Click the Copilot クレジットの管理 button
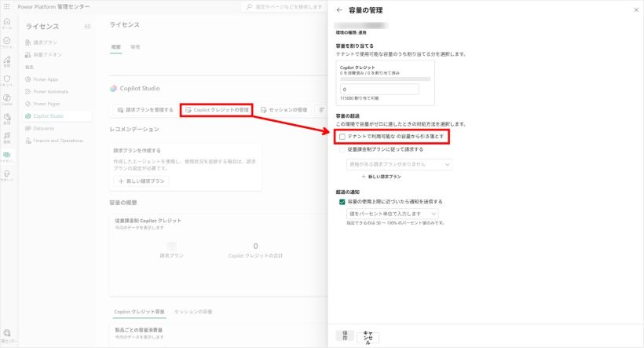 [217, 110]
